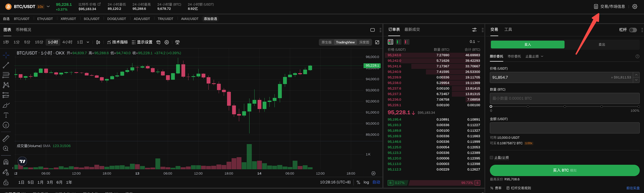The width and height of the screenshot is (644, 193).
Task: Expand the stop order (止盈止损) type dropdown
Action: pos(534,56)
